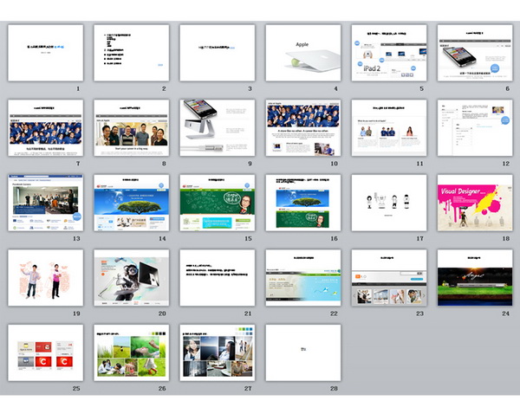Open slide 4 showing the Apple MacBook
520x420 pixels.
click(302, 52)
